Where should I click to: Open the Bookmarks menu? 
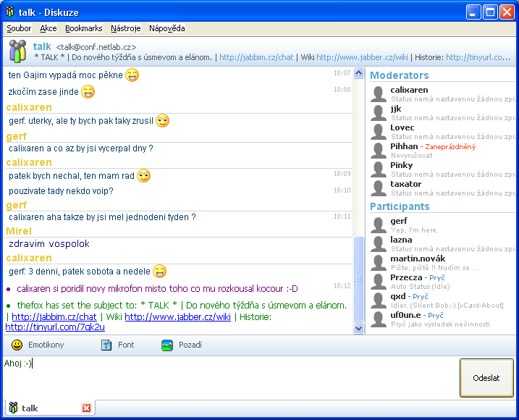click(83, 28)
